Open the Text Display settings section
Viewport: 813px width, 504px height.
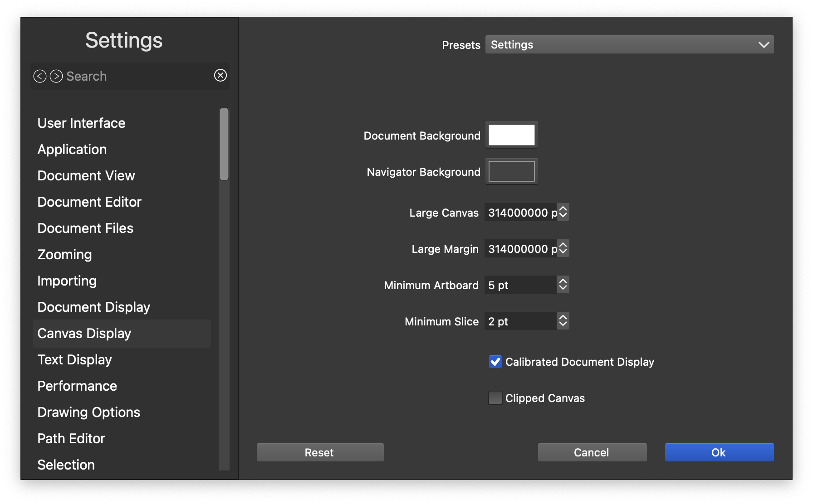(x=75, y=360)
